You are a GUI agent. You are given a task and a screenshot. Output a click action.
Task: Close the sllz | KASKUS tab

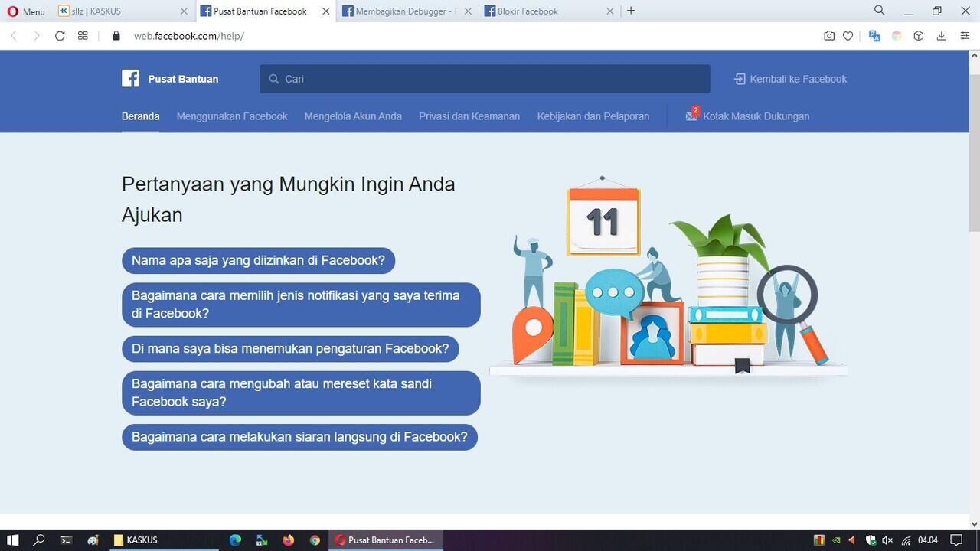click(x=184, y=11)
